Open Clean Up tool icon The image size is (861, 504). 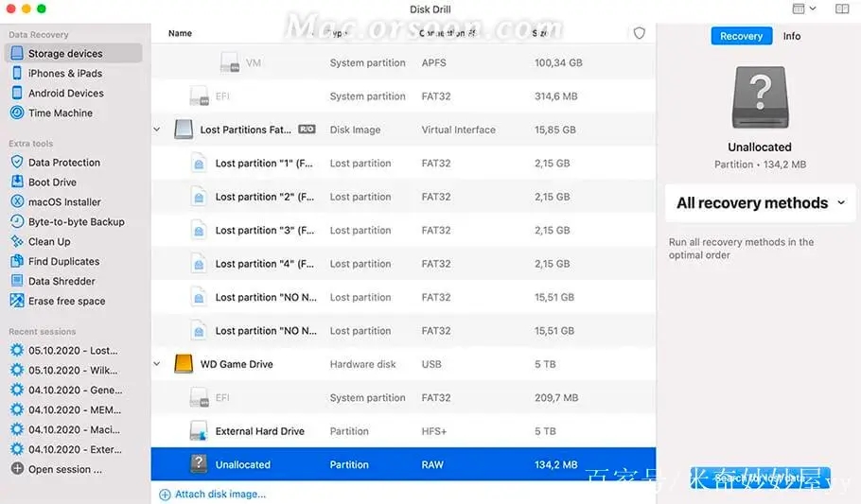17,241
